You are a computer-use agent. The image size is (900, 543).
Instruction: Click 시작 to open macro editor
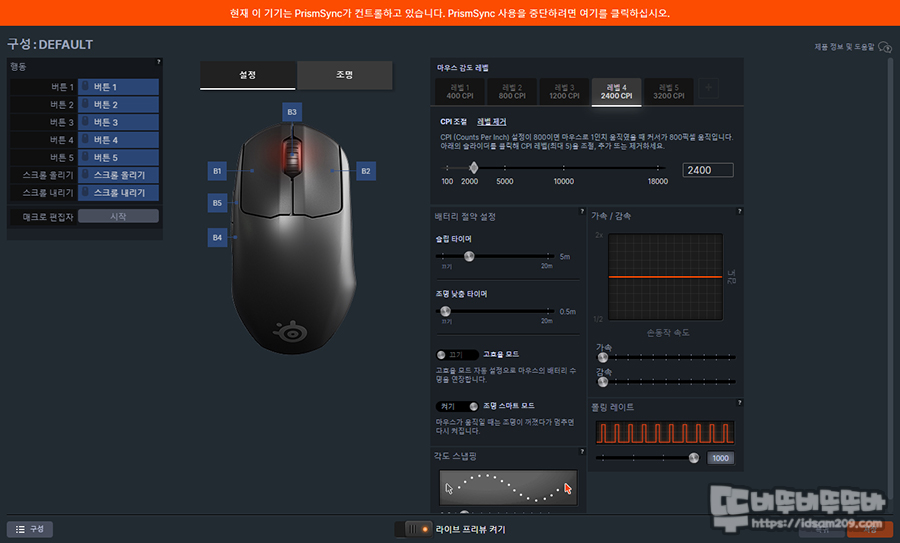(x=118, y=216)
